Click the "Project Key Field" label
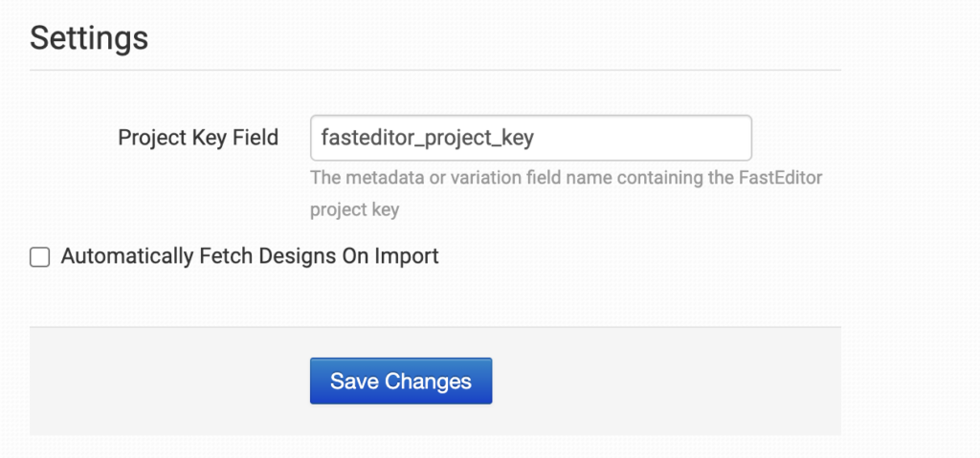Image resolution: width=980 pixels, height=458 pixels. point(198,138)
